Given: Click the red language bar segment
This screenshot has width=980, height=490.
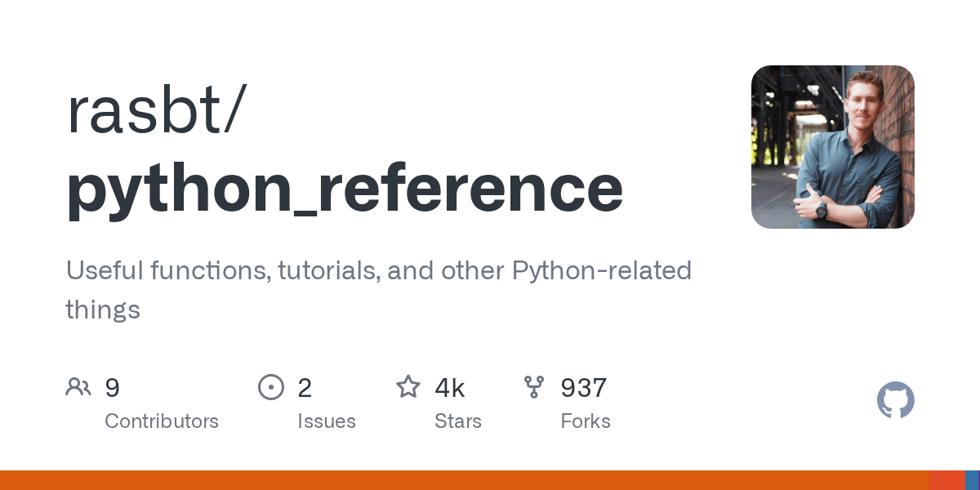Looking at the screenshot, I should coord(947,480).
